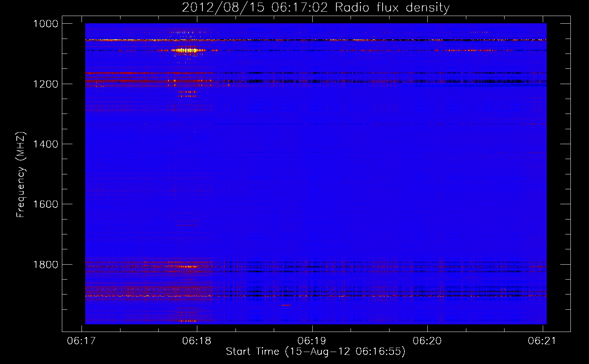
Task: Click the 06:20 time tick label
Action: [427, 341]
